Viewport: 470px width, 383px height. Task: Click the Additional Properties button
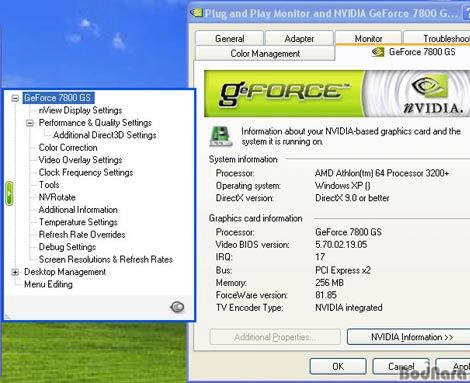275,337
